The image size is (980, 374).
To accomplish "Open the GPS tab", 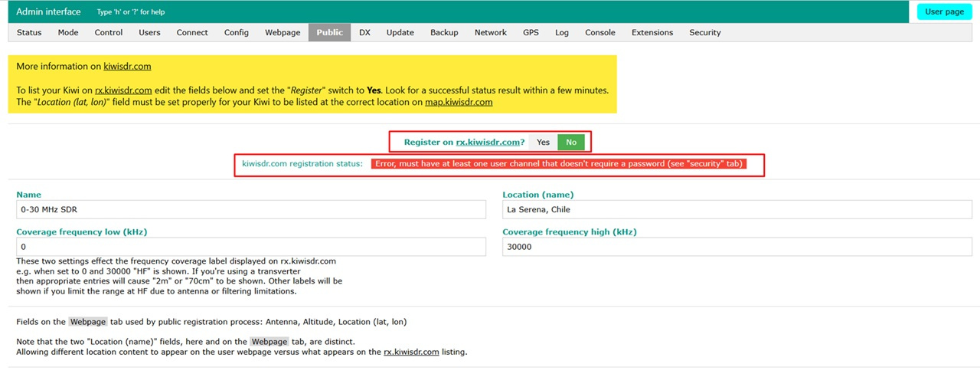I will (531, 32).
